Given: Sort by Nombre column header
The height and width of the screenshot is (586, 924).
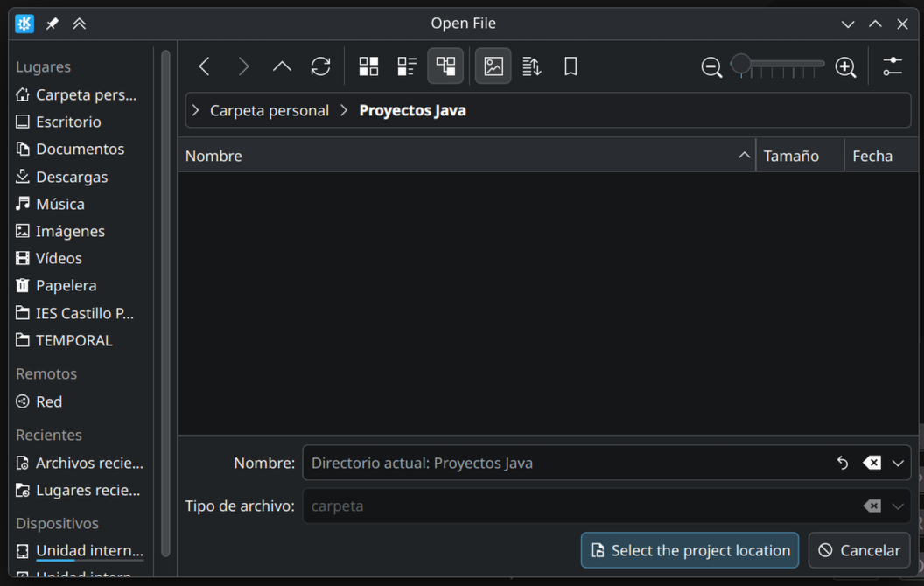Looking at the screenshot, I should pos(466,156).
